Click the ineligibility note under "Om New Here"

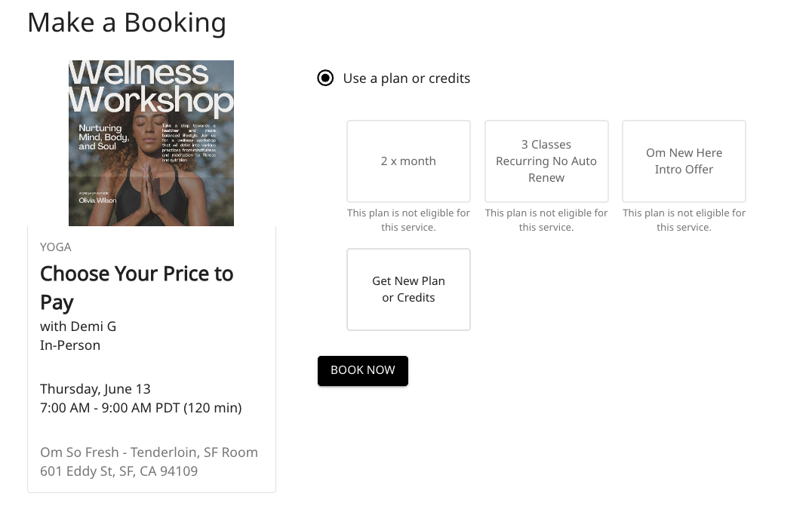(684, 220)
